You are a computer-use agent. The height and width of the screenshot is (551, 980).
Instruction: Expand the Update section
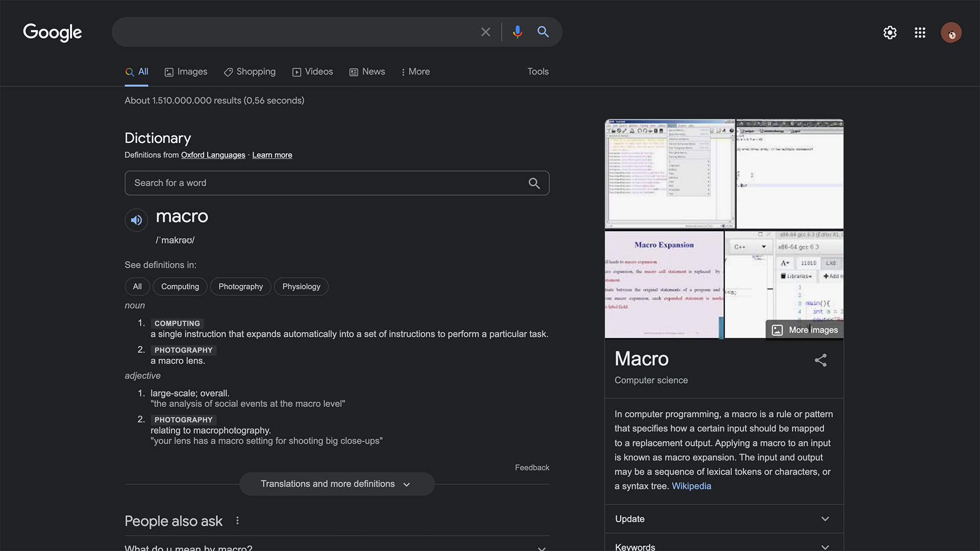(724, 519)
